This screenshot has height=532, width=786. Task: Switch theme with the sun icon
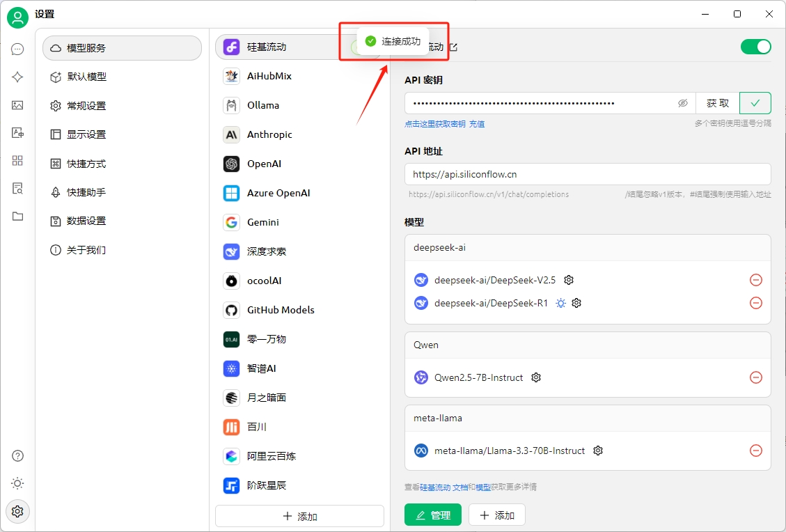pos(17,483)
